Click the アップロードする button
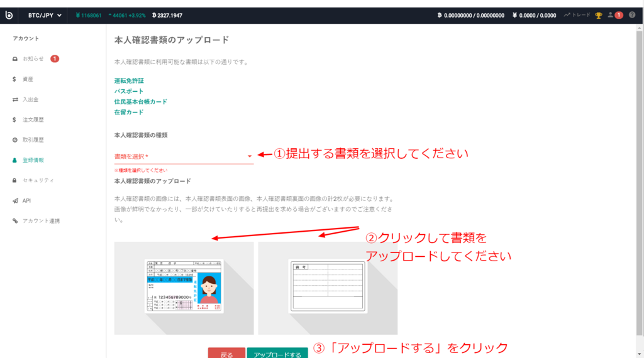 pos(277,353)
